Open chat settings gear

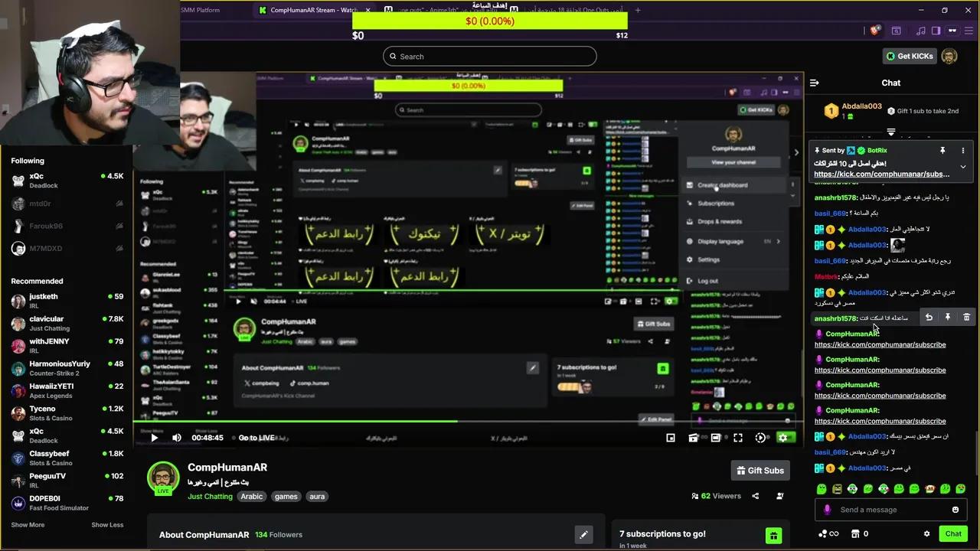(926, 534)
